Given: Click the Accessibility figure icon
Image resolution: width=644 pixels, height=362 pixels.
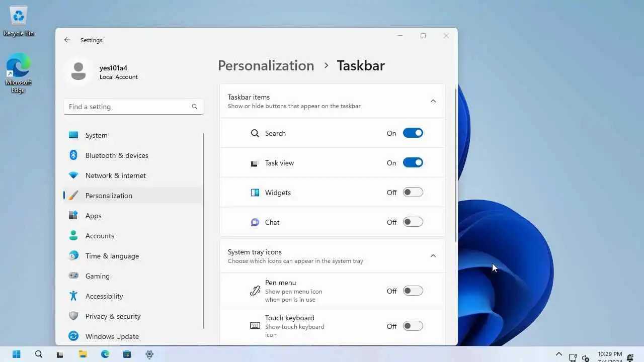Looking at the screenshot, I should point(73,296).
